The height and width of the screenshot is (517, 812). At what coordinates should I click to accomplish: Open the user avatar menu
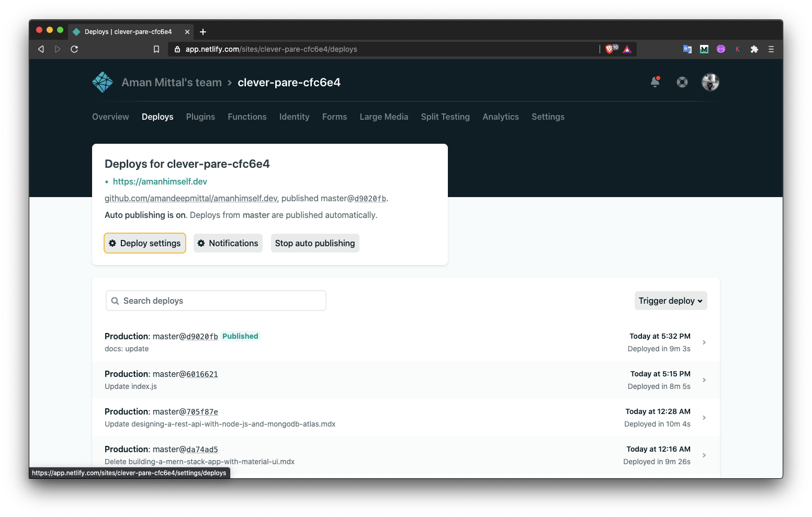pos(710,82)
